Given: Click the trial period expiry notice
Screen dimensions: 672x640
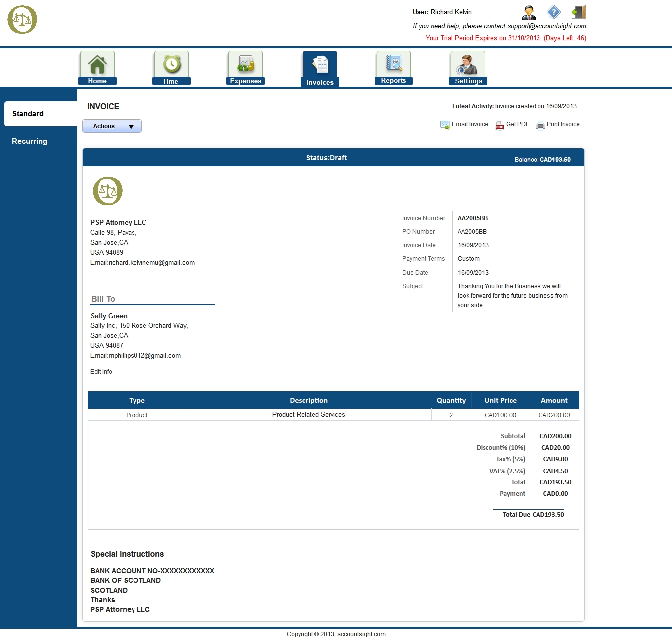Looking at the screenshot, I should (x=506, y=38).
